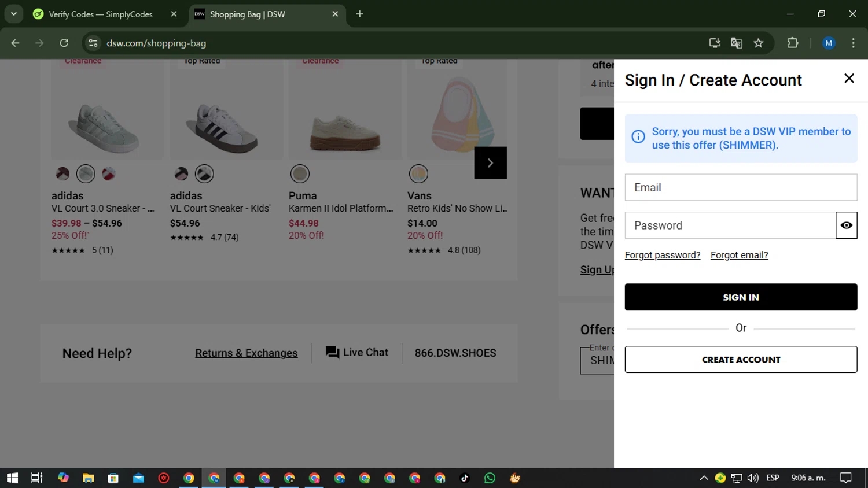Click the Forgot password? link

(662, 256)
